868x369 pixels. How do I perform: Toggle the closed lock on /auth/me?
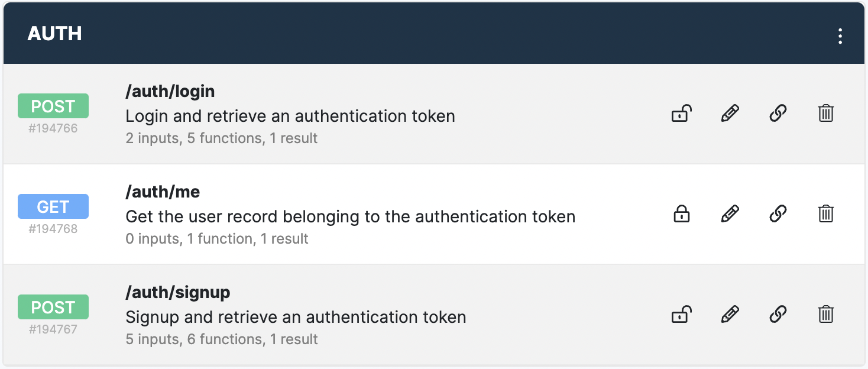[x=682, y=213]
